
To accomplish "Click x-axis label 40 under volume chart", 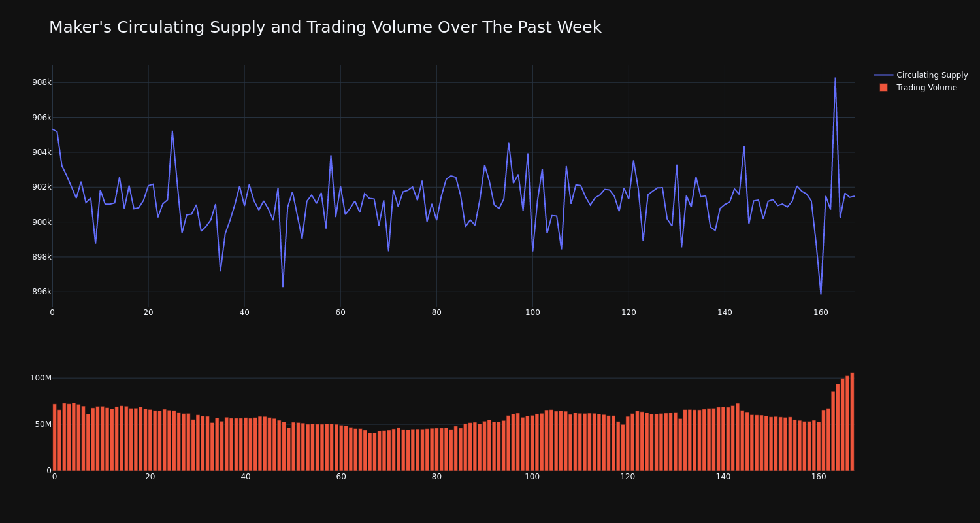I will click(246, 477).
